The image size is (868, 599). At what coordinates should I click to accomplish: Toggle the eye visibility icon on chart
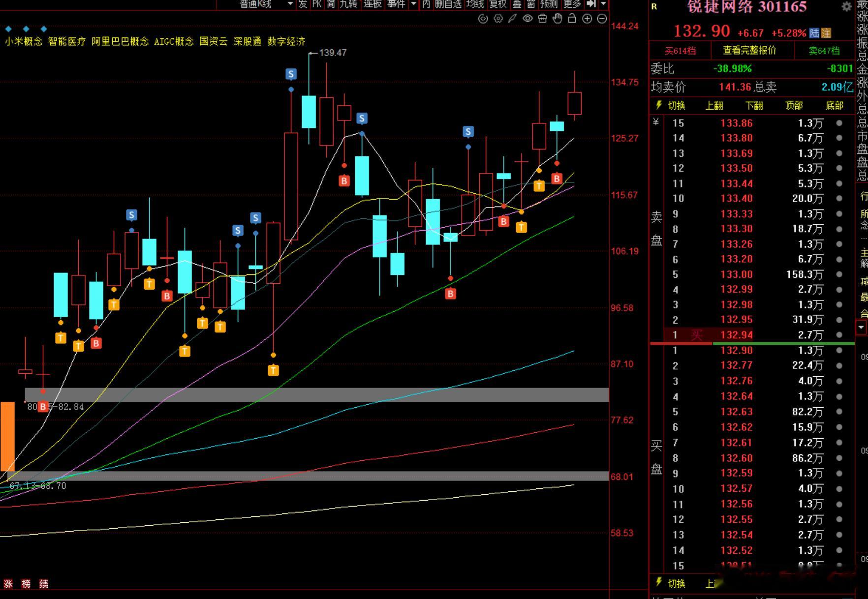click(x=527, y=19)
